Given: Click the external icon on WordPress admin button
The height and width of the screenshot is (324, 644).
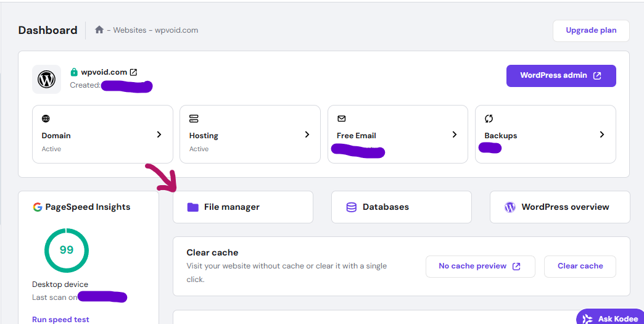Looking at the screenshot, I should click(597, 75).
